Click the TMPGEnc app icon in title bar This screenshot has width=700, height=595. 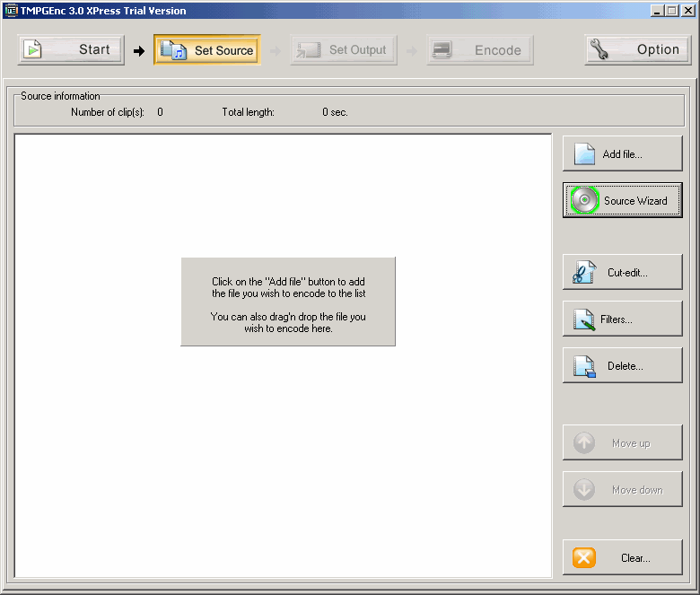(12, 11)
